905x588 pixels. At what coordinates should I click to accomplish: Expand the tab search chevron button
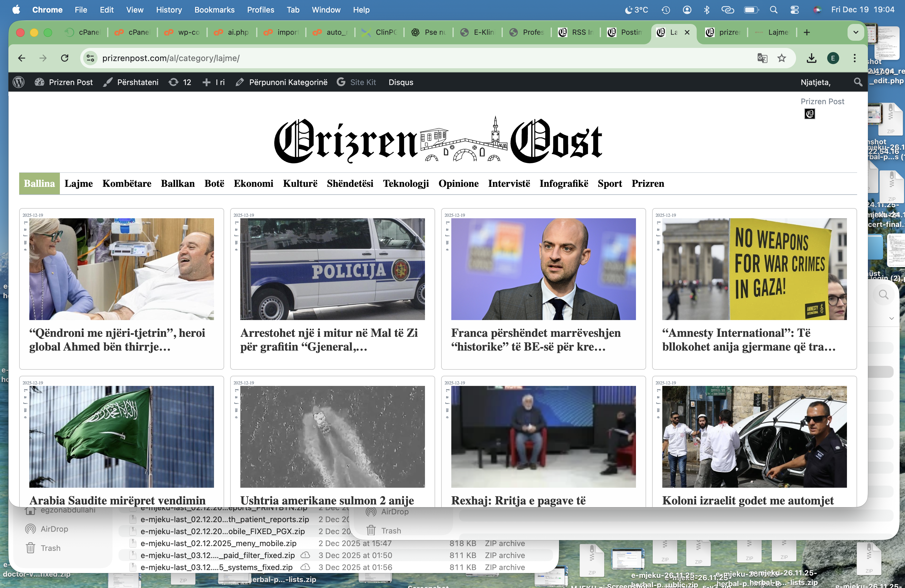[x=856, y=32]
